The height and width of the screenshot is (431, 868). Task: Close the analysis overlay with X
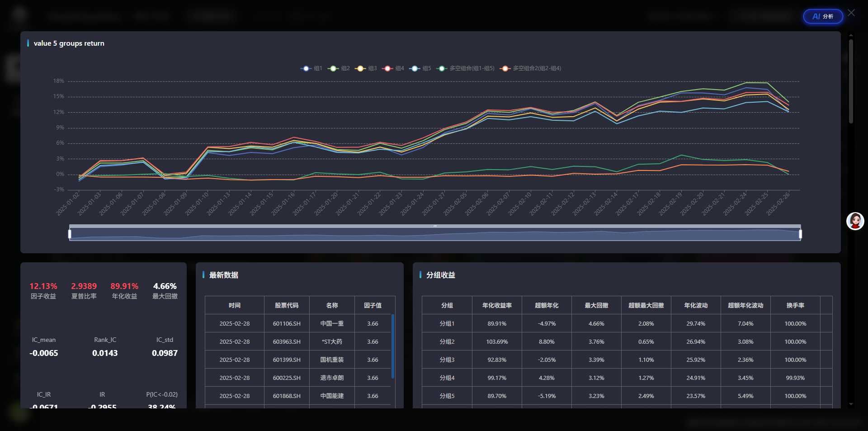[x=851, y=13]
